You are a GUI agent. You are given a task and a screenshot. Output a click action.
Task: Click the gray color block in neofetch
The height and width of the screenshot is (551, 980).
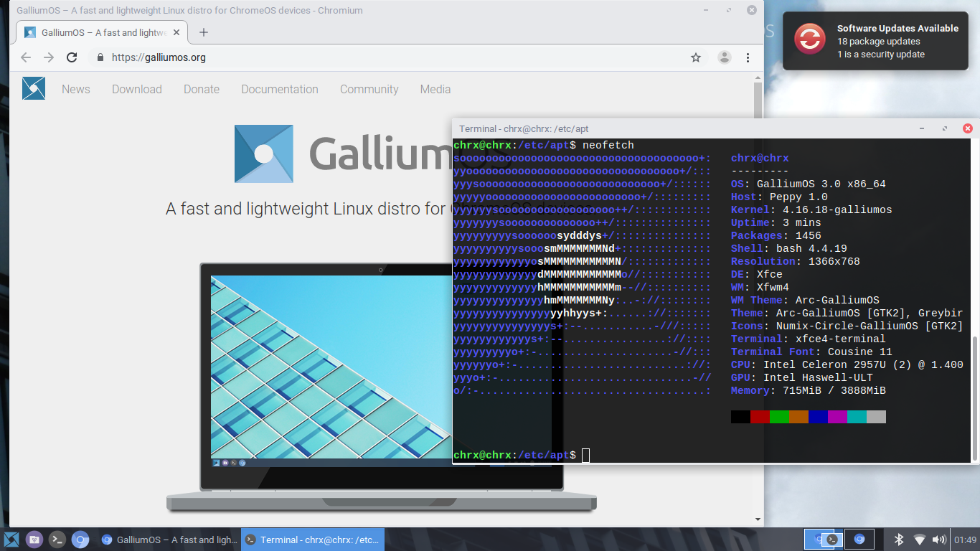[x=876, y=417]
